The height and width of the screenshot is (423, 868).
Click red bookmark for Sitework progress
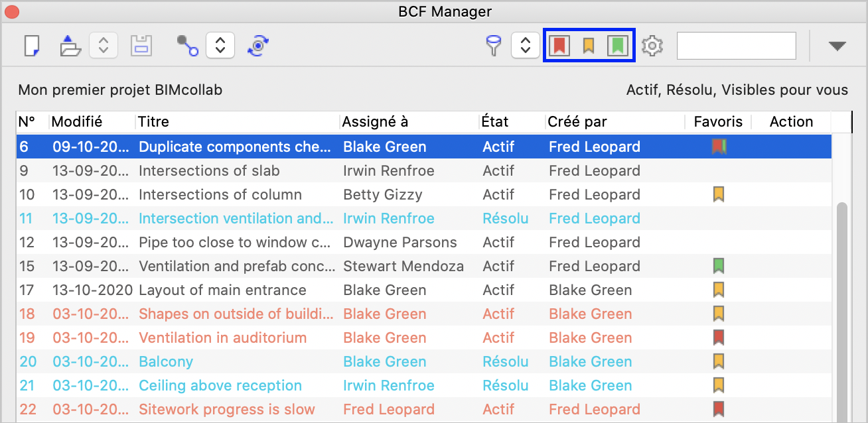click(718, 409)
